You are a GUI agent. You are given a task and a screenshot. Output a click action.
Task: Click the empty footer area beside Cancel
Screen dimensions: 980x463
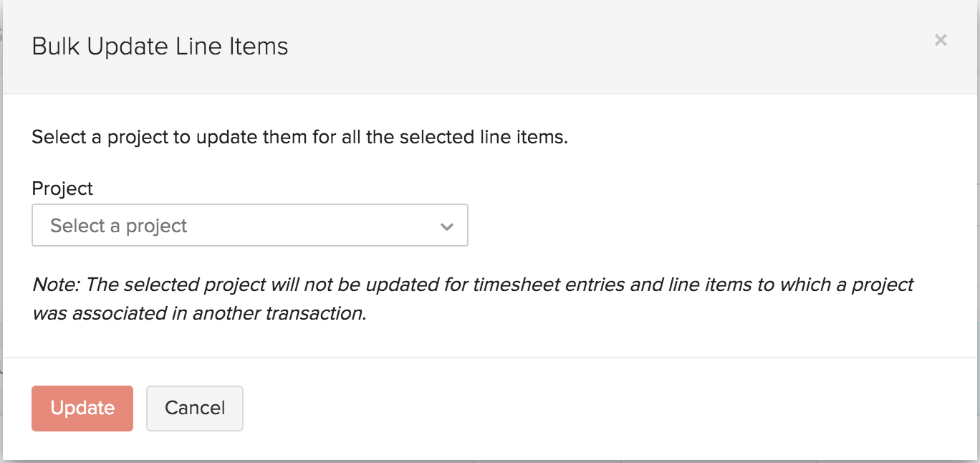click(573, 409)
